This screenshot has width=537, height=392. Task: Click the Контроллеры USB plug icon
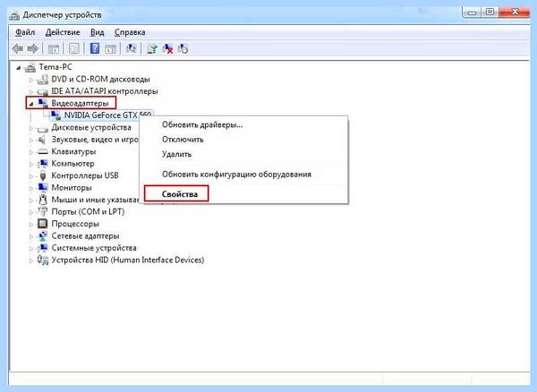tap(43, 175)
